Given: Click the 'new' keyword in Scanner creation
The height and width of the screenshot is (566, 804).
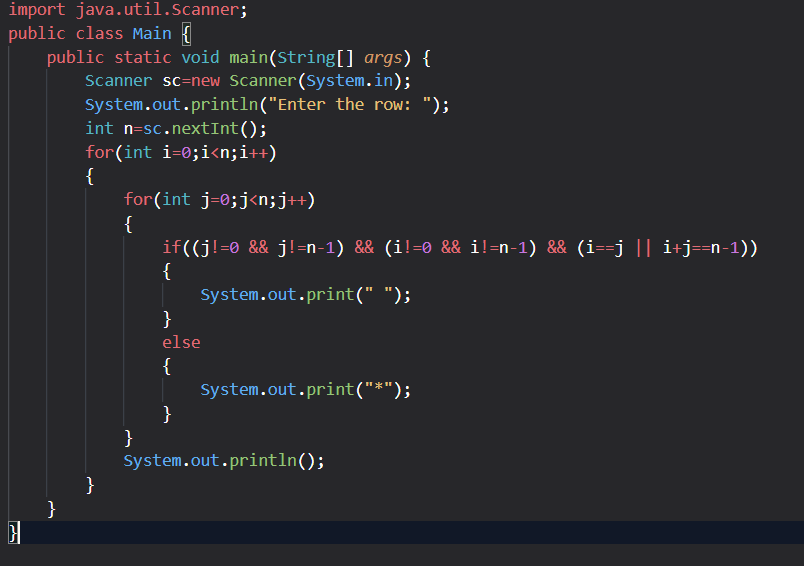Looking at the screenshot, I should click(x=205, y=81).
